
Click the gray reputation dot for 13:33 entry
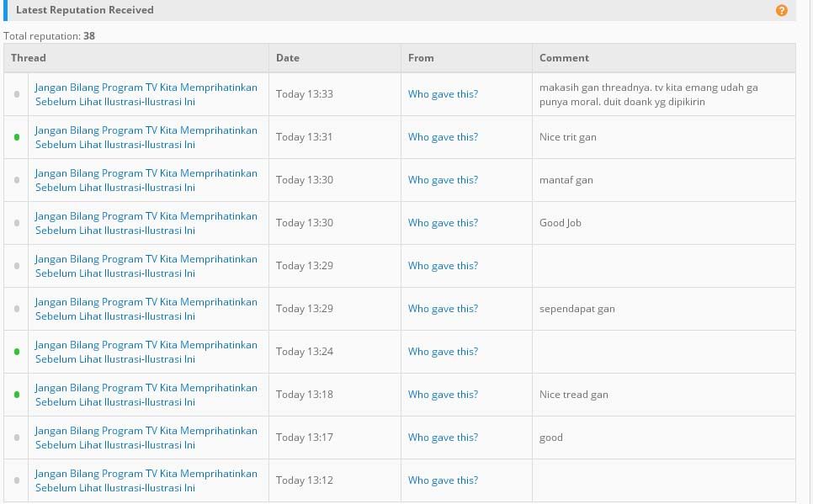pyautogui.click(x=17, y=94)
